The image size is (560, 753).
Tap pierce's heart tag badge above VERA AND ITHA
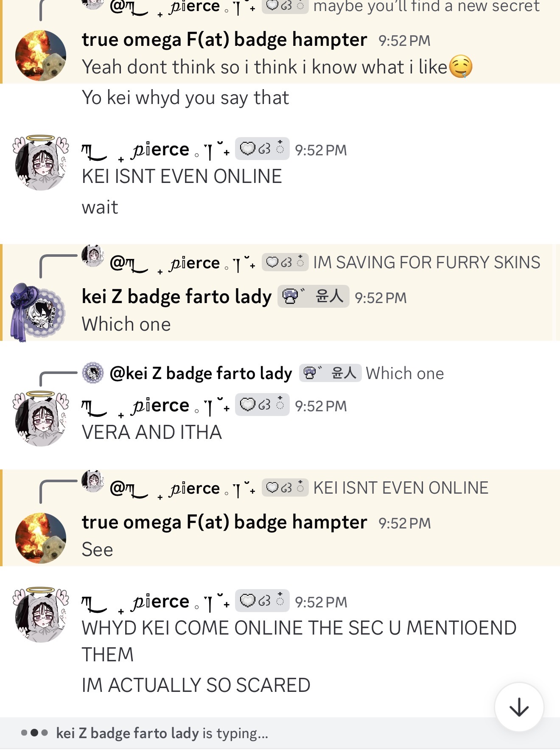(262, 405)
